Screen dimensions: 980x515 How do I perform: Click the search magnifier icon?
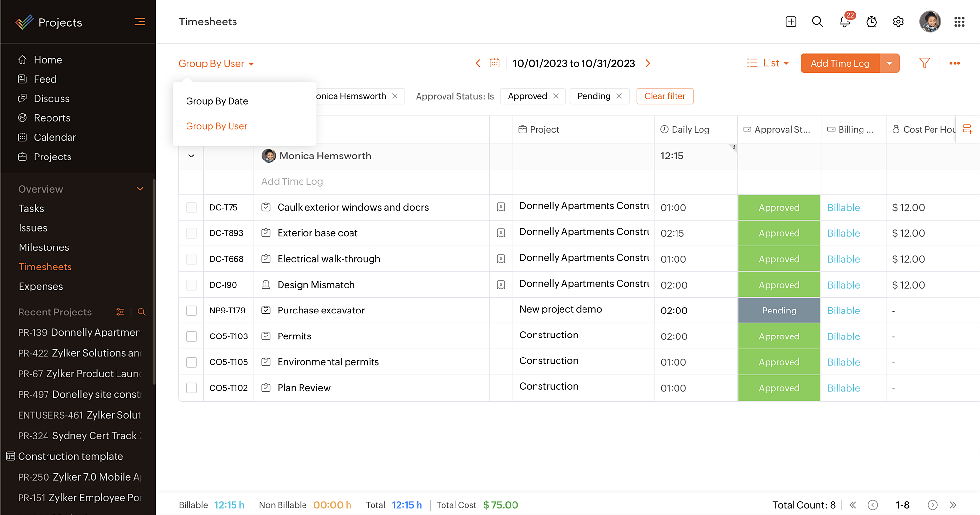(817, 22)
